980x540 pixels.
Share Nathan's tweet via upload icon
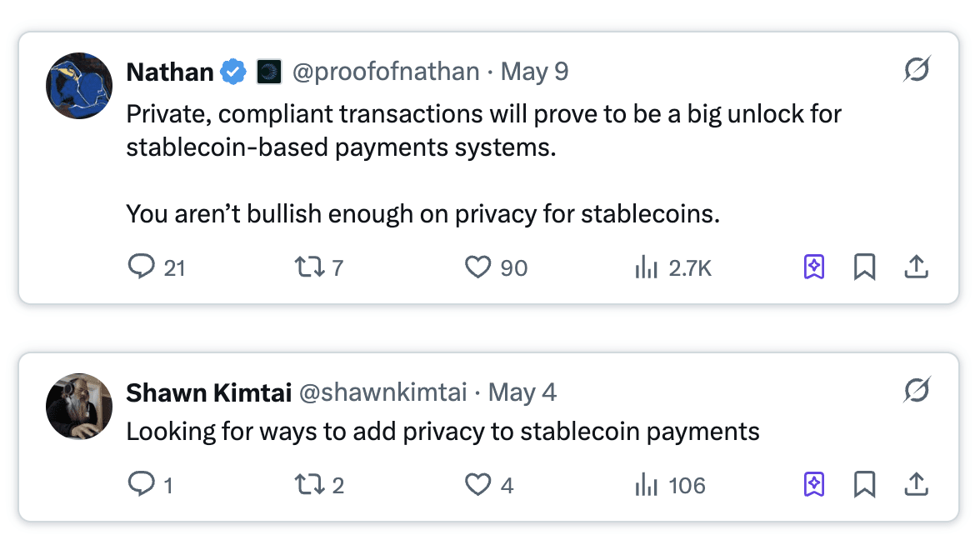coord(916,267)
